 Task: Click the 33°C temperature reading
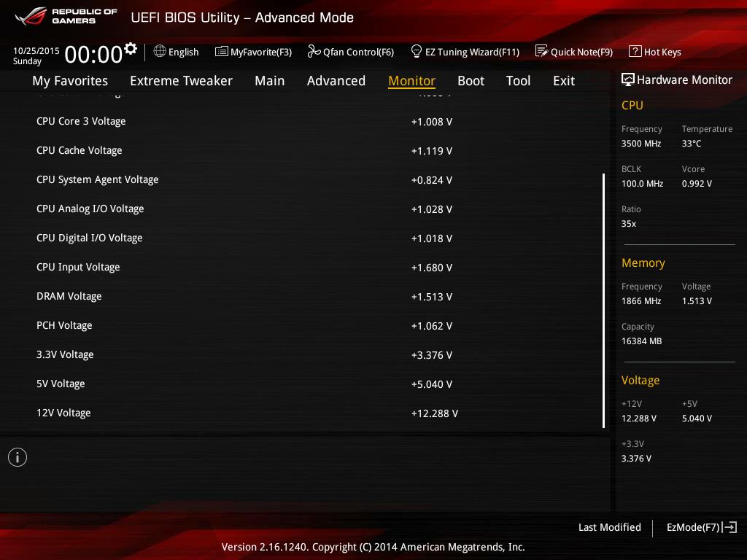pos(692,144)
